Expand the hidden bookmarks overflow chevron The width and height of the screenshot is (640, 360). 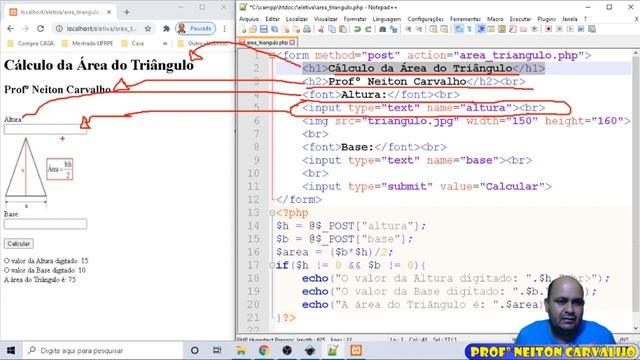(x=165, y=43)
